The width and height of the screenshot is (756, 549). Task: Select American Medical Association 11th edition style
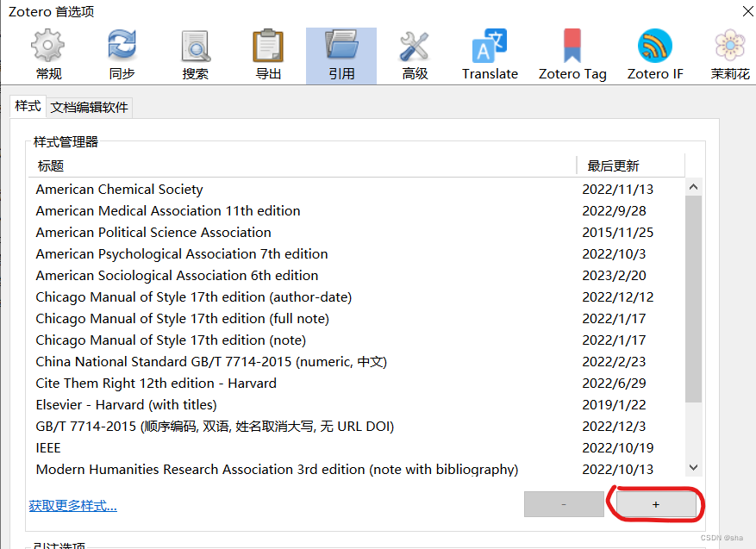pos(357,210)
